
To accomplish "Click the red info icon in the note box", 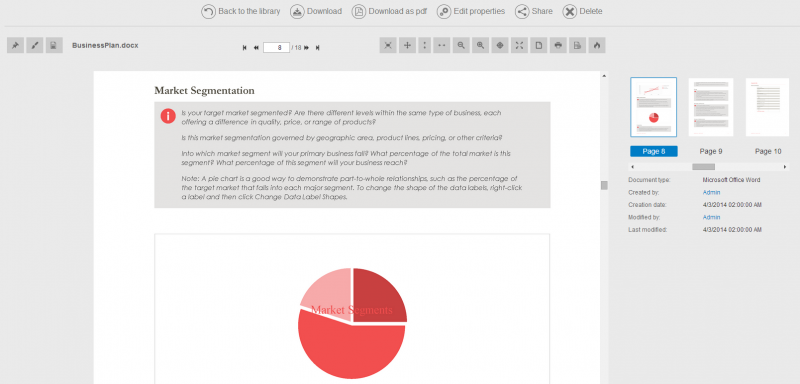I will tap(168, 116).
